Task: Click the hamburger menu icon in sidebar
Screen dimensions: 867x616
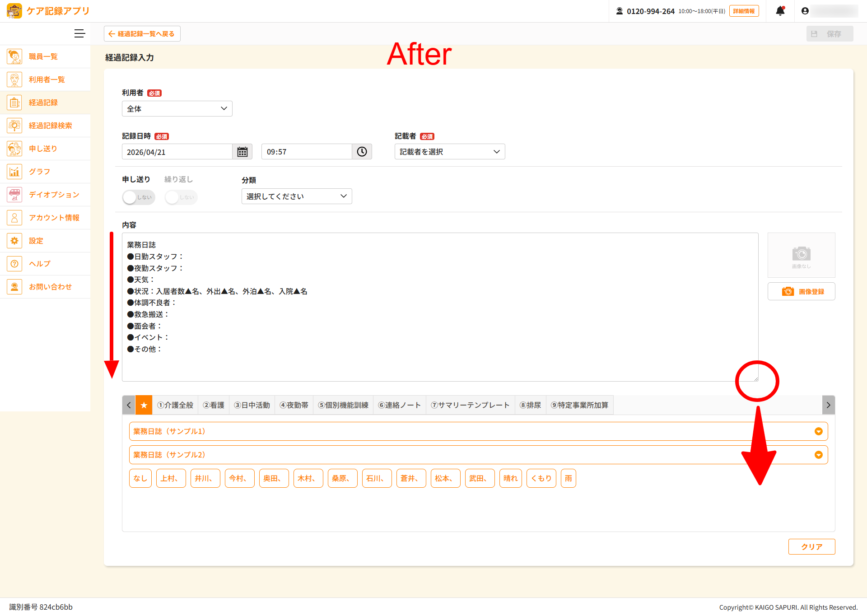Action: click(79, 33)
